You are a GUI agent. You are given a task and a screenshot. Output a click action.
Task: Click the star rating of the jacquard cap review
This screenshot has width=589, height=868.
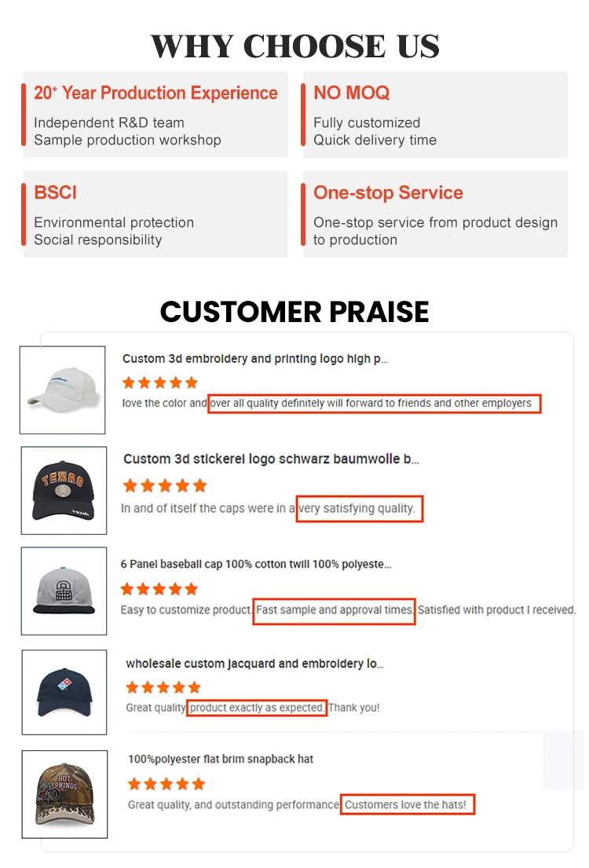[x=163, y=687]
